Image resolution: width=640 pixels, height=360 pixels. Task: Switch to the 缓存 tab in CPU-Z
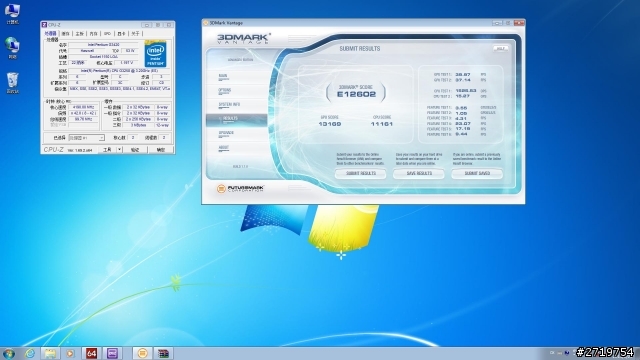coord(65,33)
